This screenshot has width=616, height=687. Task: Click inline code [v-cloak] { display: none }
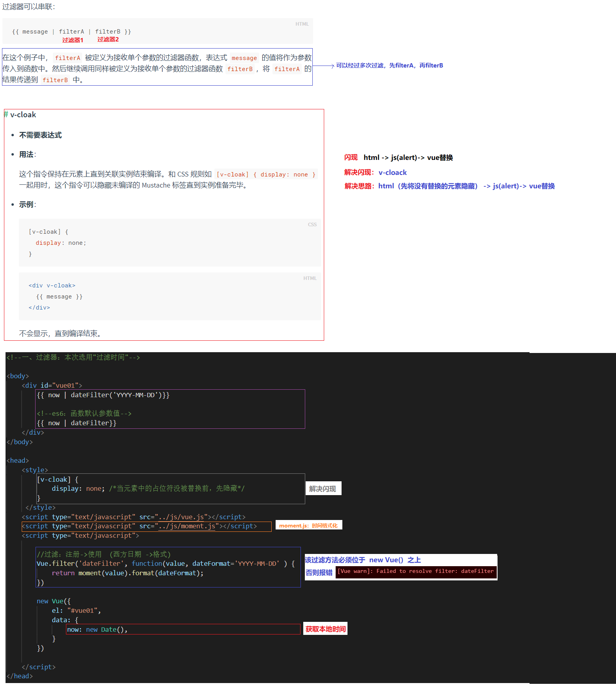(x=266, y=175)
